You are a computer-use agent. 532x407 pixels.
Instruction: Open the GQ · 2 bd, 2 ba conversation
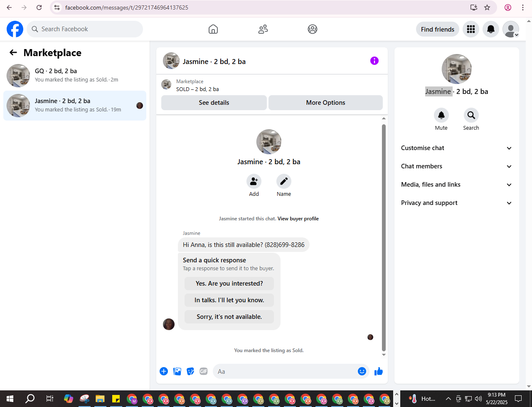[75, 76]
